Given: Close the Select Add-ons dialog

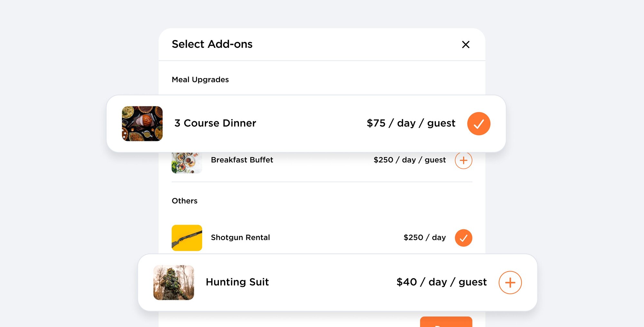Looking at the screenshot, I should coord(466,45).
